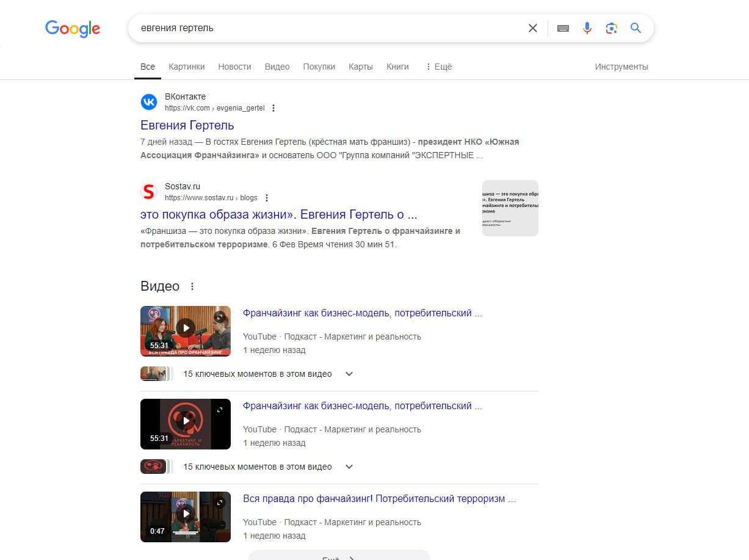This screenshot has height=560, width=749.
Task: Play the first 55:31 video with woman thumbnail
Action: click(x=186, y=330)
